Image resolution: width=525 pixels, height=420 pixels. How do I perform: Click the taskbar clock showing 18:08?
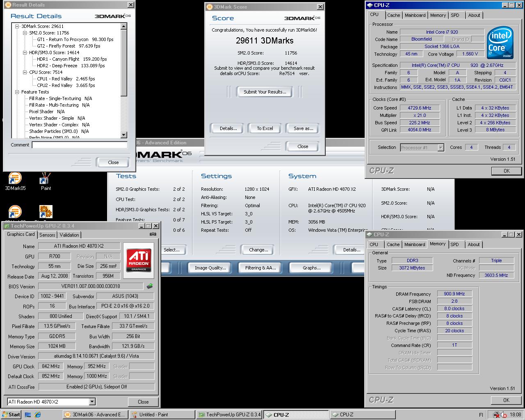516,415
